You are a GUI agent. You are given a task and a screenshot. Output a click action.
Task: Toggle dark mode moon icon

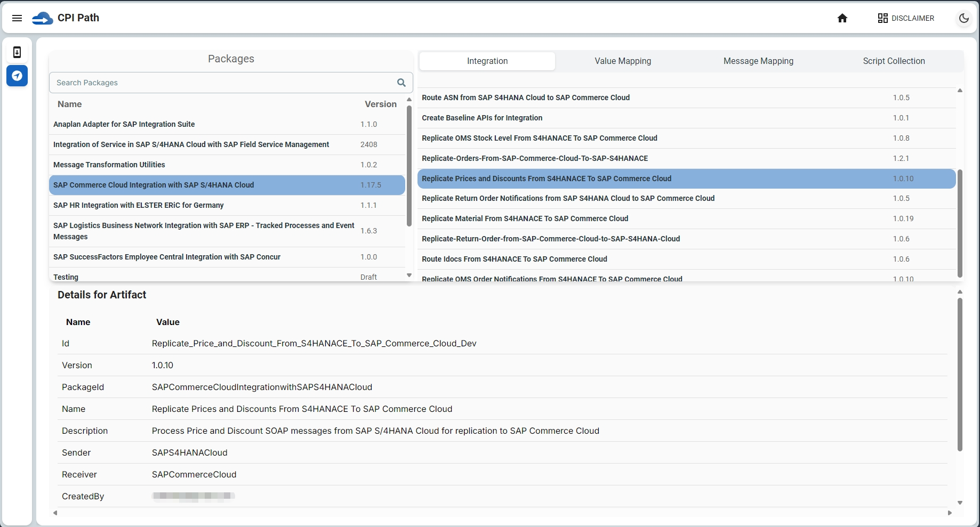pyautogui.click(x=964, y=18)
